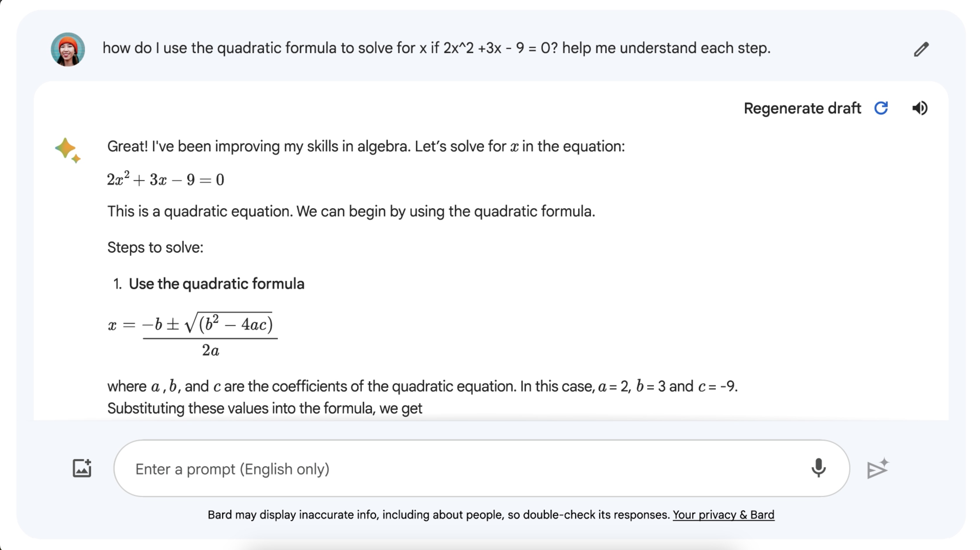Click the This is a quadratic equation sentence
980x550 pixels.
(x=351, y=212)
